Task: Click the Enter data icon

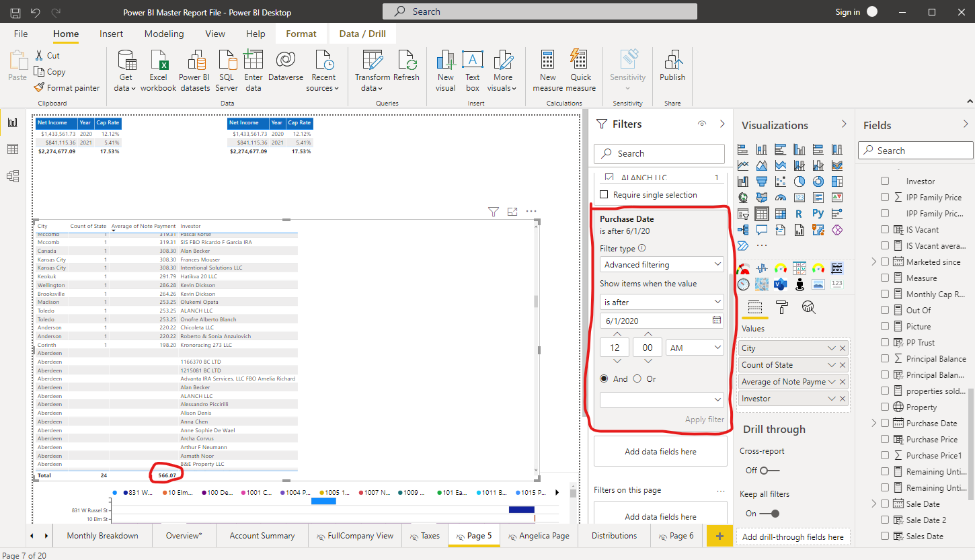Action: pos(253,59)
